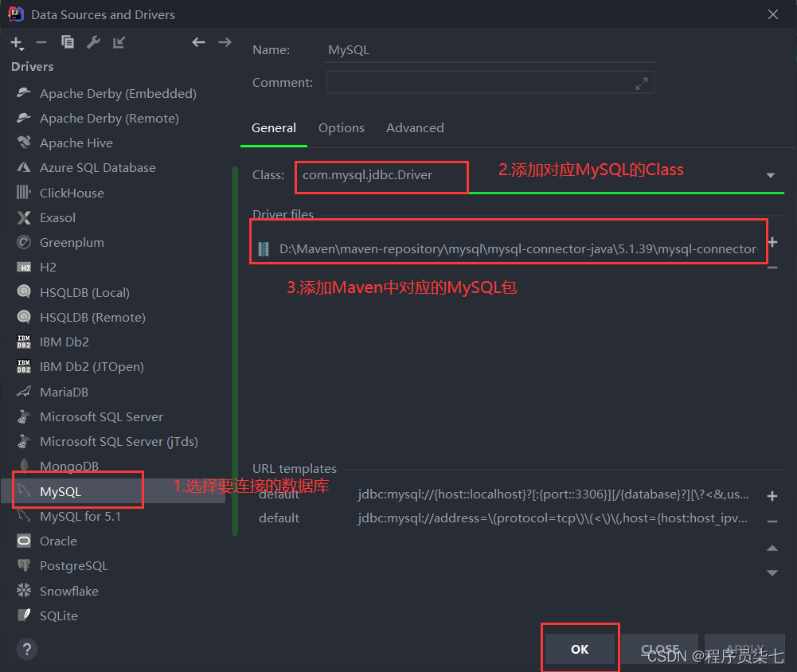Open the Class dropdown arrow

click(771, 175)
